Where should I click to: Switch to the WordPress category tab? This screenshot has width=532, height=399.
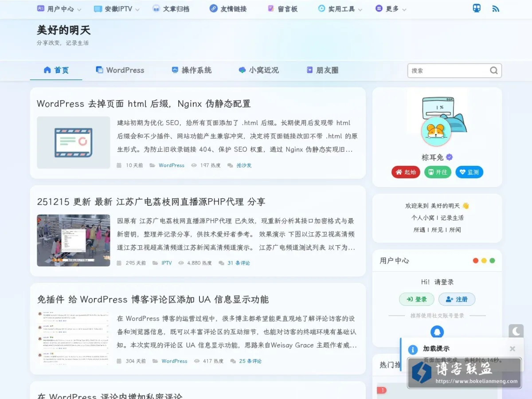pyautogui.click(x=120, y=70)
